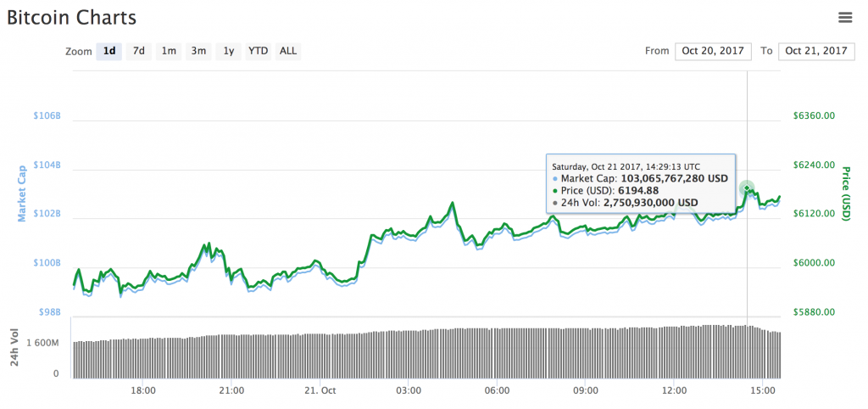Click tooltip 24h Vol value 2,750,930,000 USD
Viewport: 868px width, 409px height.
click(650, 203)
